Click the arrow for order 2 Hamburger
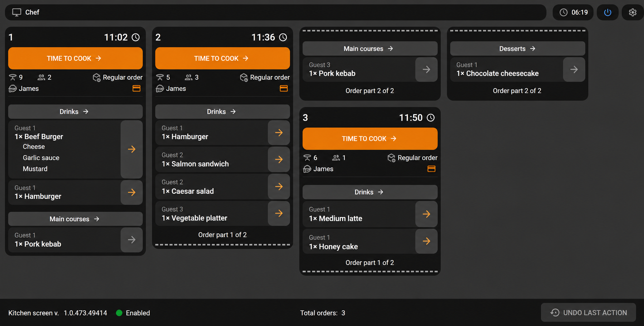The width and height of the screenshot is (644, 326). tap(279, 133)
